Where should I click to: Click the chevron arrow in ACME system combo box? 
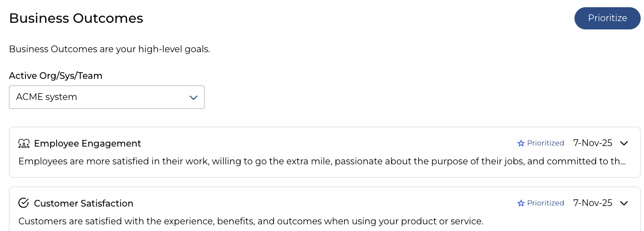click(194, 98)
